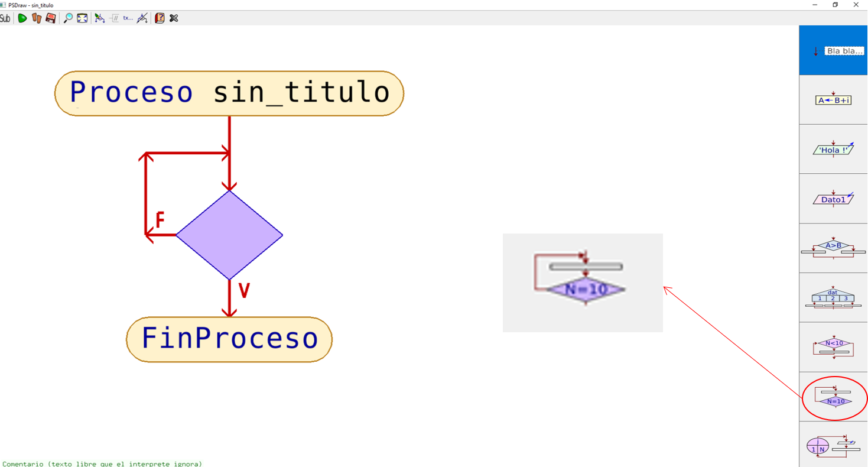Image resolution: width=868 pixels, height=467 pixels.
Task: Choose the read block Dato1
Action: coord(833,199)
